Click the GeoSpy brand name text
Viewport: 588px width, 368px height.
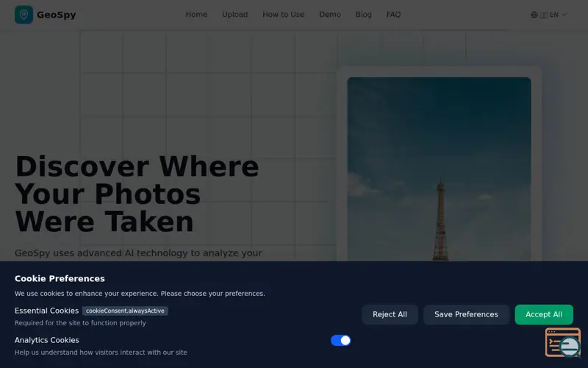click(x=57, y=15)
